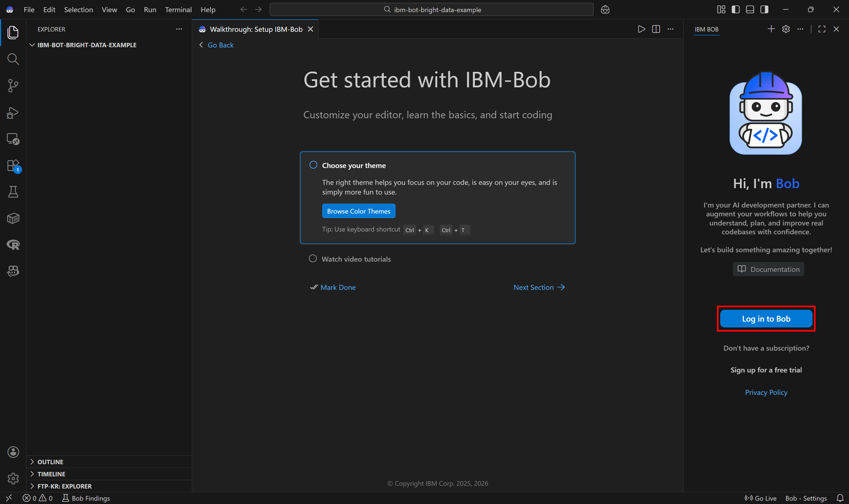Open the Search view in activity bar
Screen dimensions: 849x504
(13, 59)
